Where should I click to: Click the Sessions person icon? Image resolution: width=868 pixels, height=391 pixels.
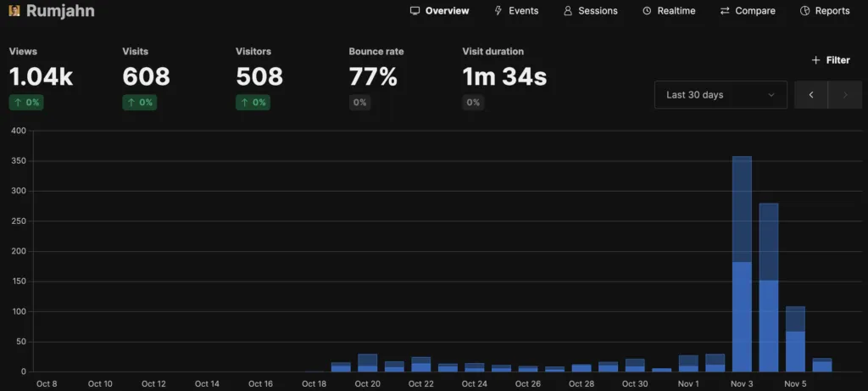(x=568, y=11)
